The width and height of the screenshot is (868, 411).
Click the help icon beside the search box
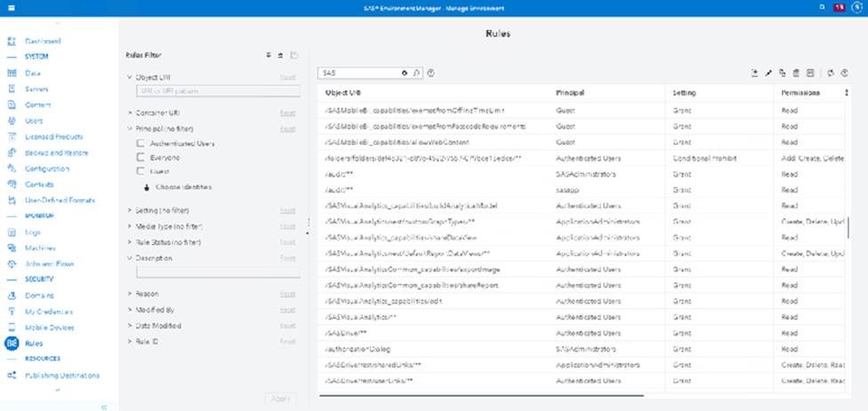431,73
